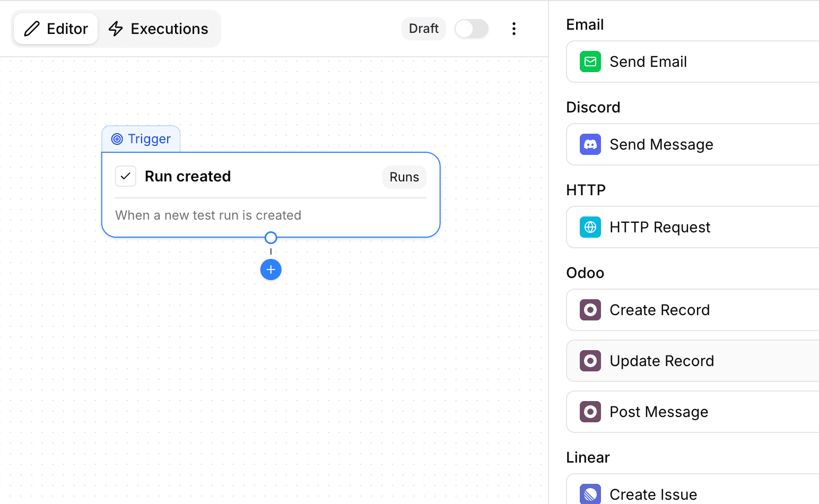The width and height of the screenshot is (819, 504).
Task: Select the Trigger label tab on node
Action: (x=141, y=139)
